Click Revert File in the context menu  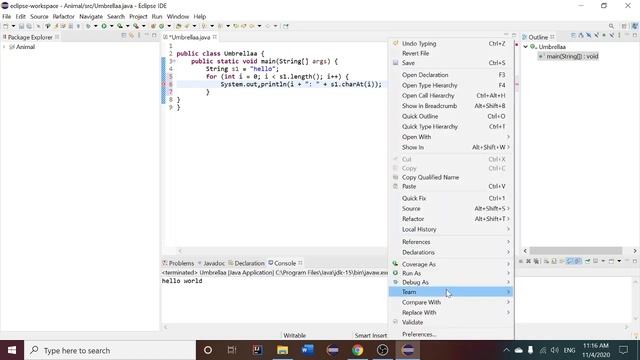pos(451,53)
